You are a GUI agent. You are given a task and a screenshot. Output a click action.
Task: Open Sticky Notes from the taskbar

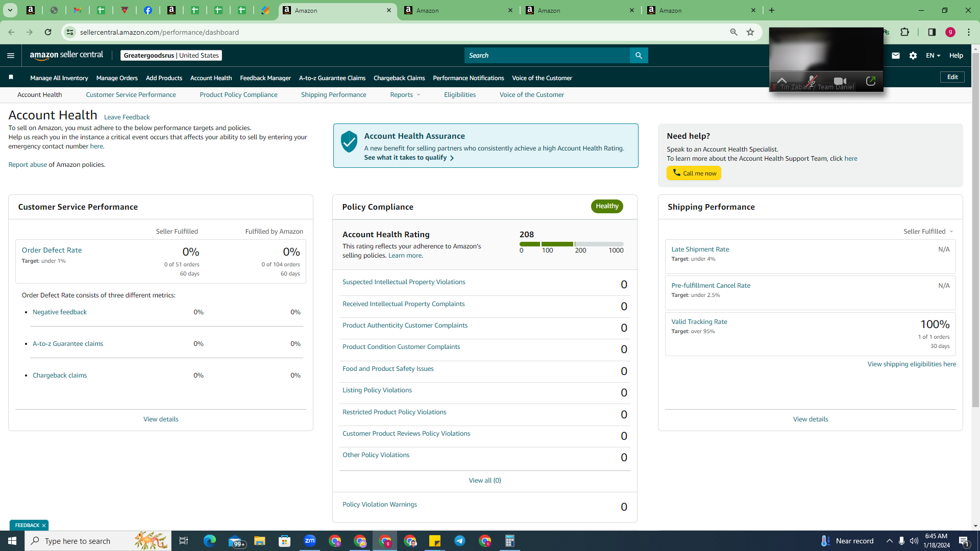point(435,541)
